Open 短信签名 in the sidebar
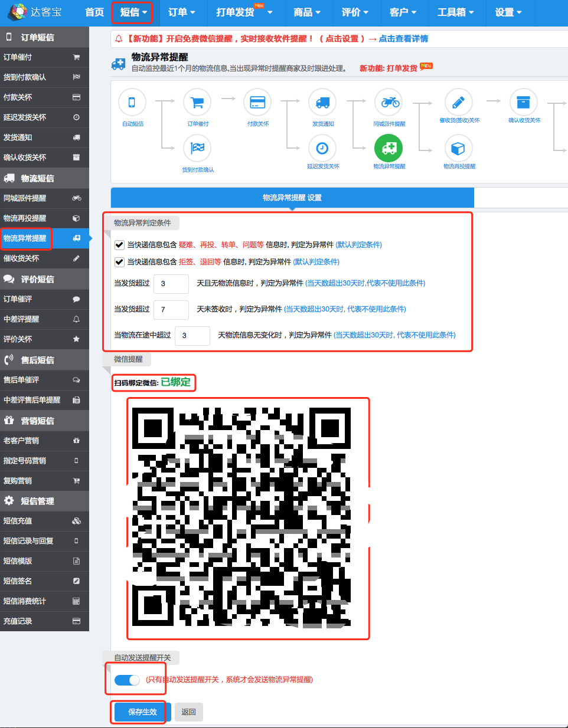This screenshot has width=568, height=728. pos(44,581)
